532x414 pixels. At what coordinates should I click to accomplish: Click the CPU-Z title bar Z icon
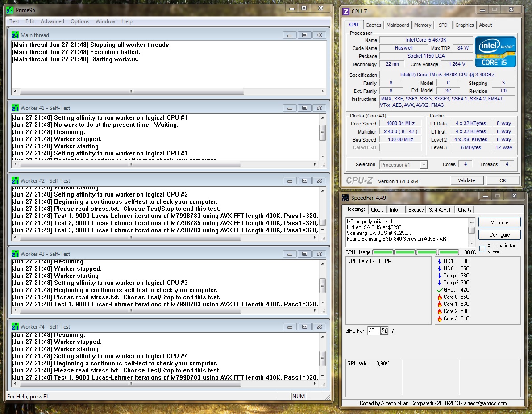pyautogui.click(x=346, y=12)
